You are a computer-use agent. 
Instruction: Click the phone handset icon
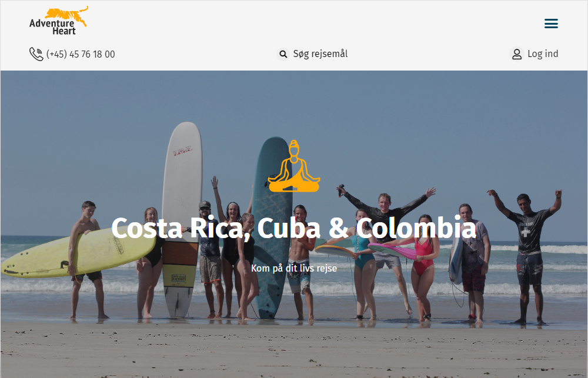(36, 54)
